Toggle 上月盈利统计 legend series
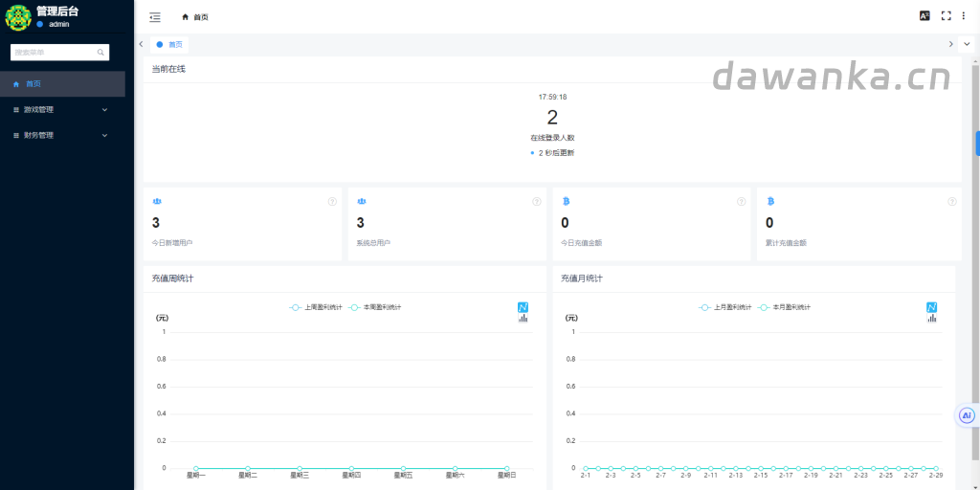Screen dimensions: 980x490 pyautogui.click(x=725, y=307)
